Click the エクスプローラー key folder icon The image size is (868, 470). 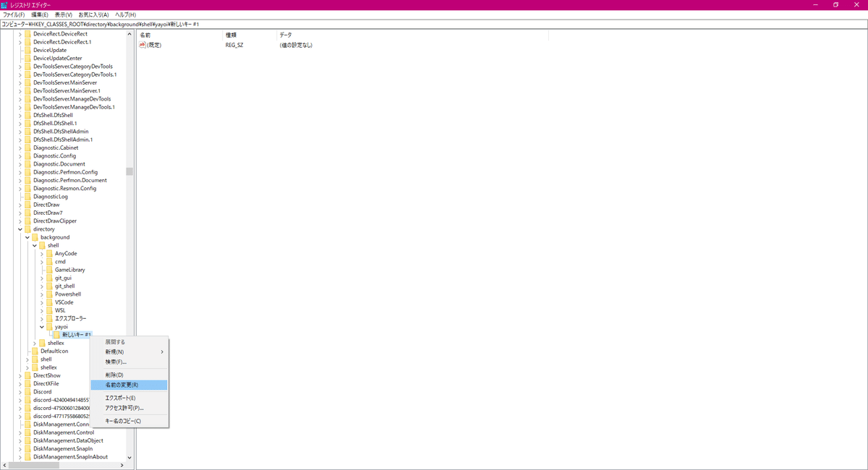[49, 319]
